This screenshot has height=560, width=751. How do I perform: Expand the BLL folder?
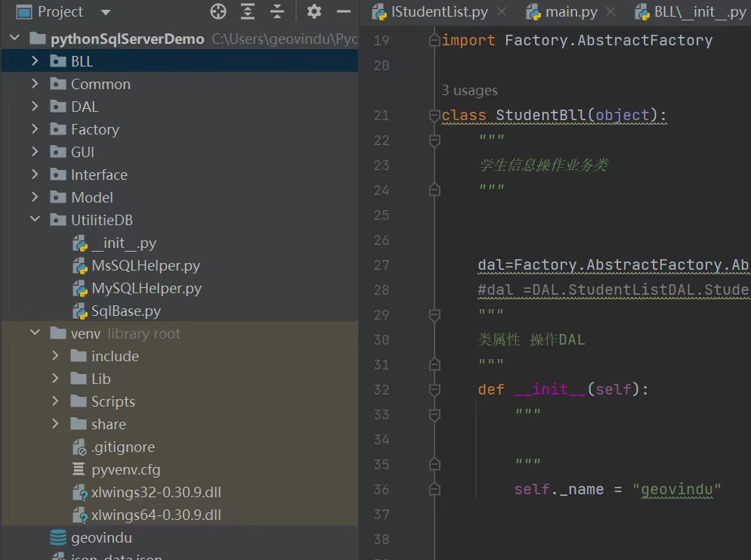click(35, 61)
